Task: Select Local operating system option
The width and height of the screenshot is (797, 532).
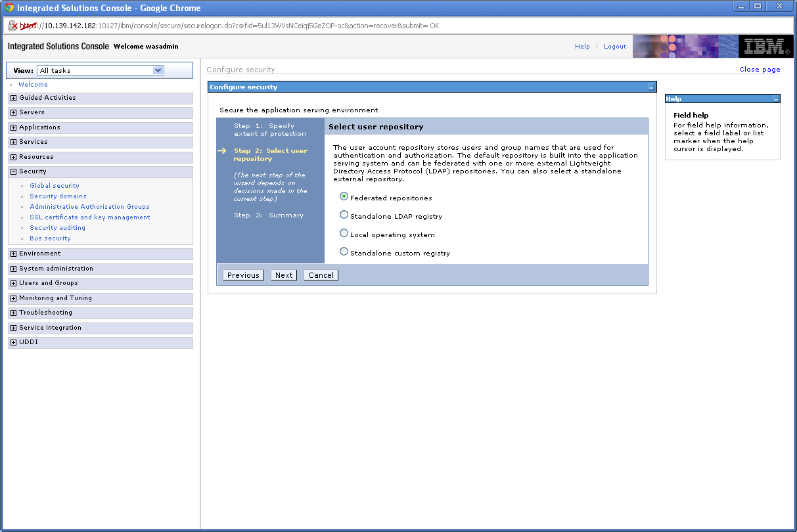Action: click(x=344, y=233)
